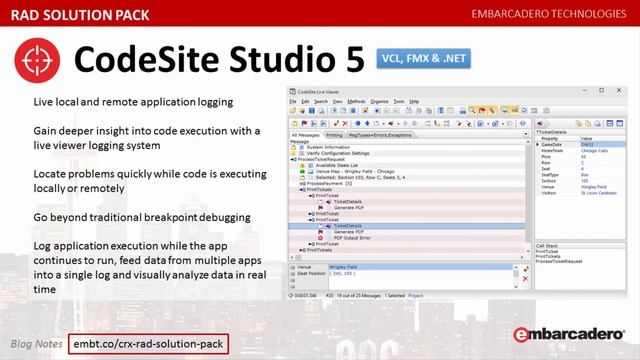Open the Search menu

321,101
